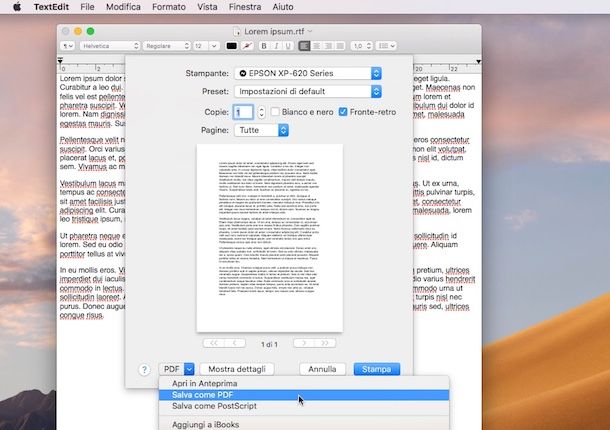This screenshot has width=610, height=430.
Task: Open the Stampante printer dropdown
Action: point(308,73)
